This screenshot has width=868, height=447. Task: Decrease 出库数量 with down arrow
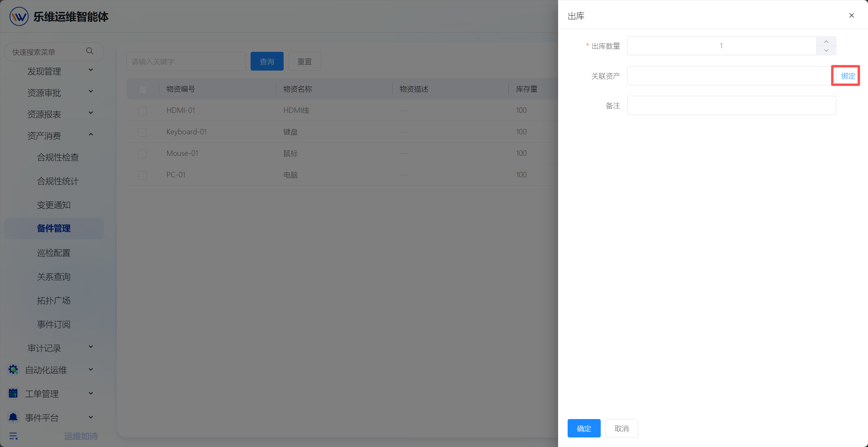coord(826,50)
